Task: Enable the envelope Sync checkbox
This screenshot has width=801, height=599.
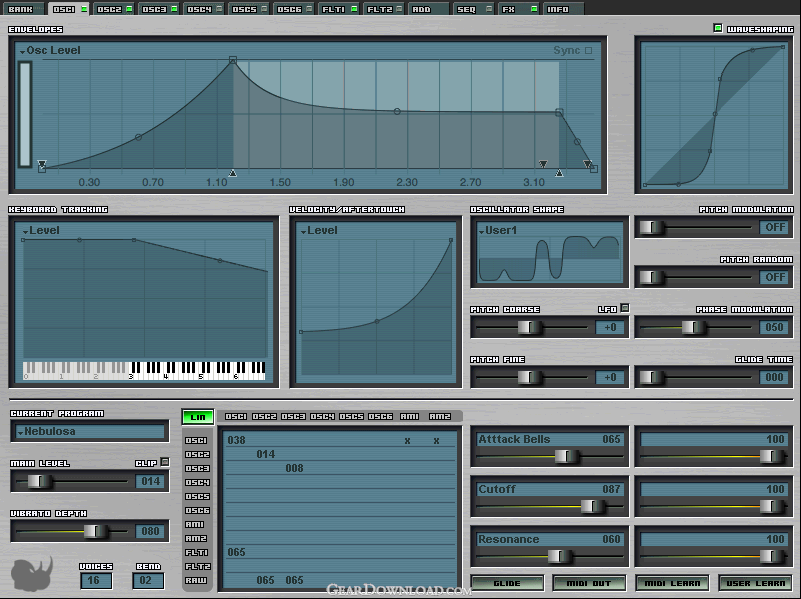Action: point(588,50)
